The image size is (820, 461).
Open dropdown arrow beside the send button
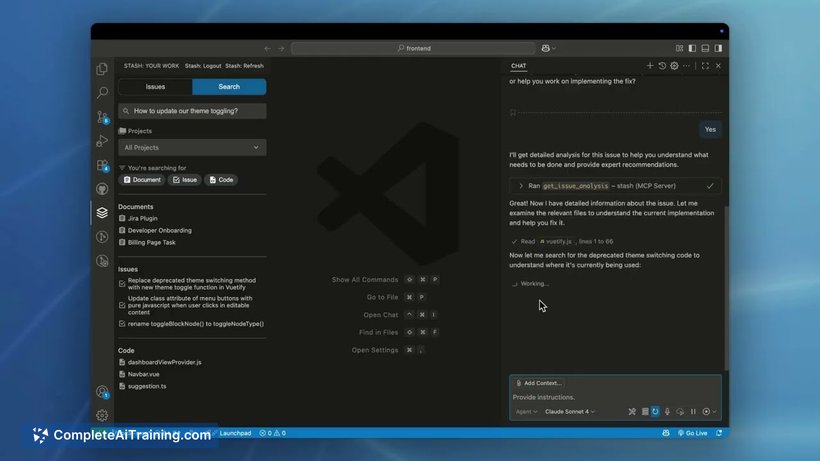(714, 412)
